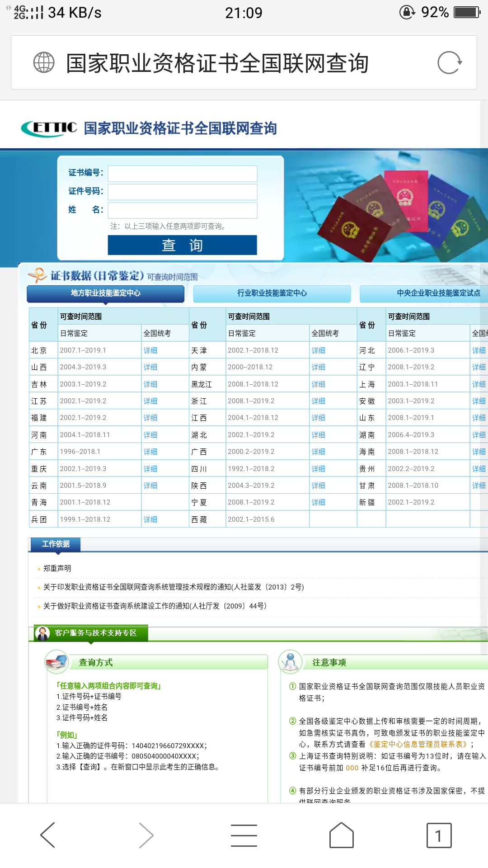Open 详细 link for 浙江
488x868 pixels.
tap(319, 401)
